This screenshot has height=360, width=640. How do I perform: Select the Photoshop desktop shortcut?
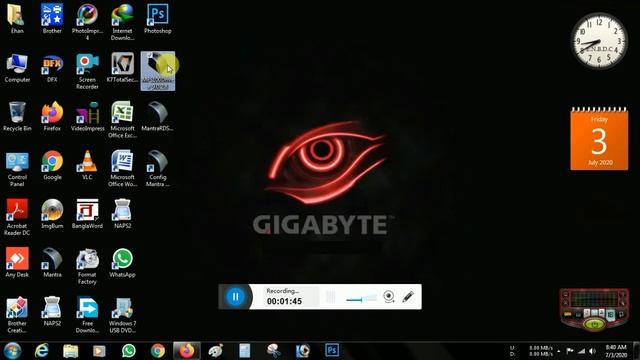pos(158,19)
